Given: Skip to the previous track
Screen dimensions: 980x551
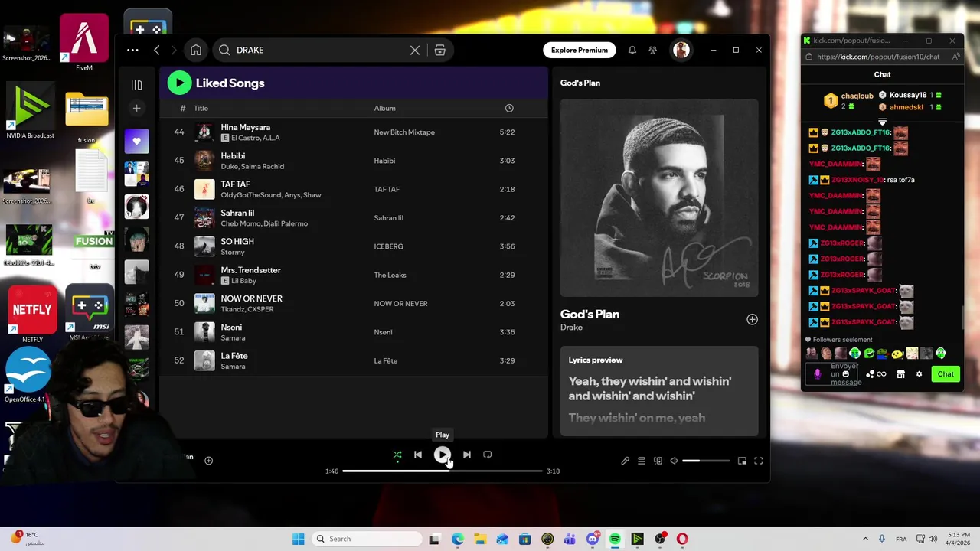Looking at the screenshot, I should (x=417, y=455).
